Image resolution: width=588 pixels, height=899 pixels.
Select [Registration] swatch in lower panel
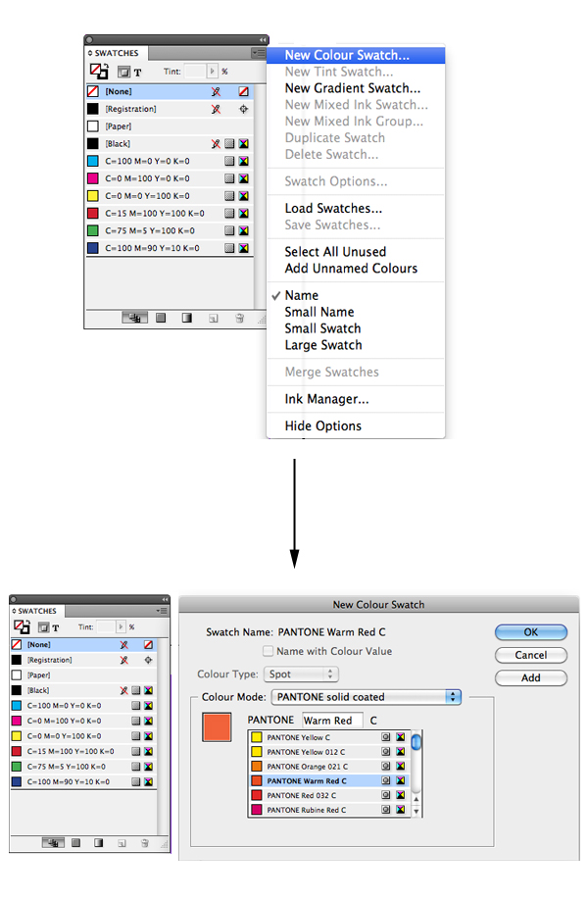coord(83,660)
